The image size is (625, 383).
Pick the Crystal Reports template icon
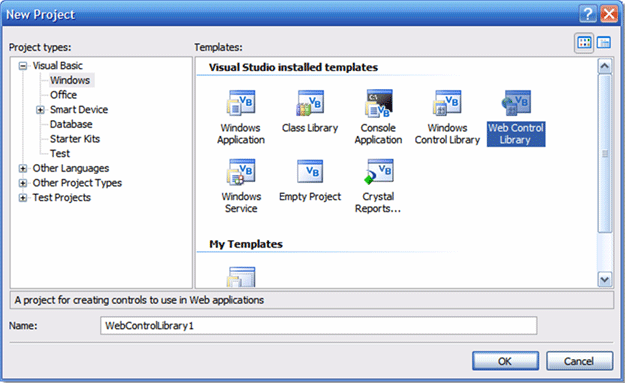click(x=379, y=172)
